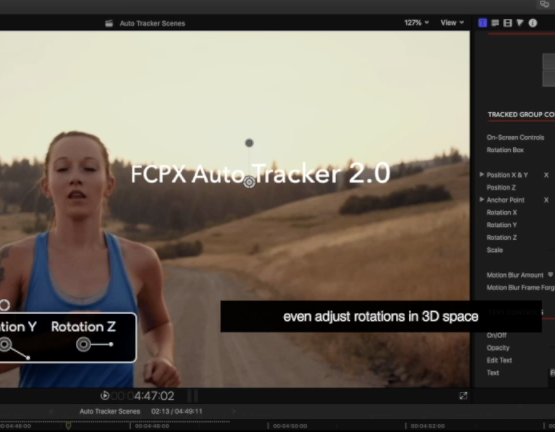Click the clapperboard icon beside Auto Tracker Scenes

109,23
